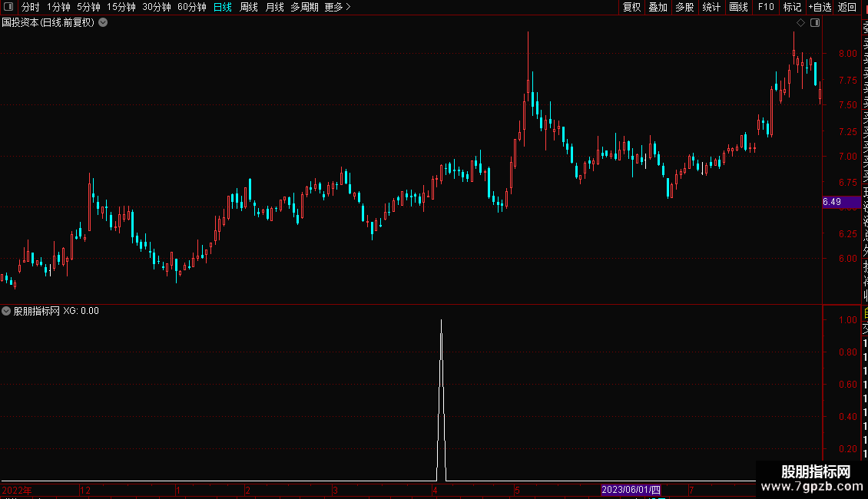Image resolution: width=868 pixels, height=499 pixels.
Task: Expand the 股朋指标网 indicator dropdown
Action: pyautogui.click(x=6, y=311)
